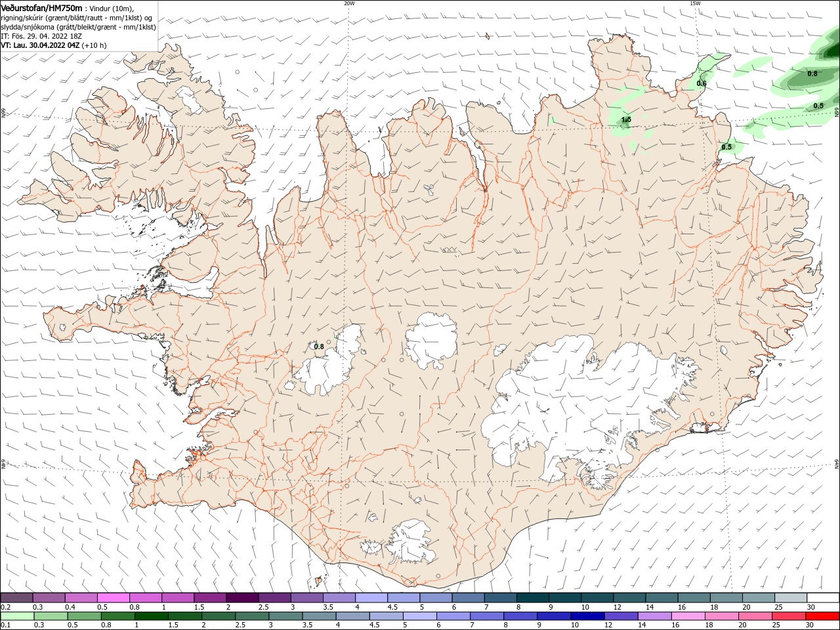
Task: Select the dark green bottom legend swatch between 1 and 1.5
Action: (152, 616)
